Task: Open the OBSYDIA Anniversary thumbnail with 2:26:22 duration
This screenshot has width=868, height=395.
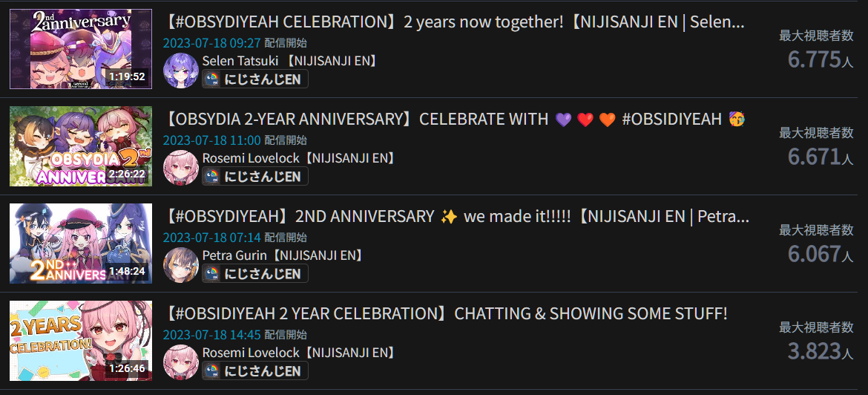Action: (81, 146)
